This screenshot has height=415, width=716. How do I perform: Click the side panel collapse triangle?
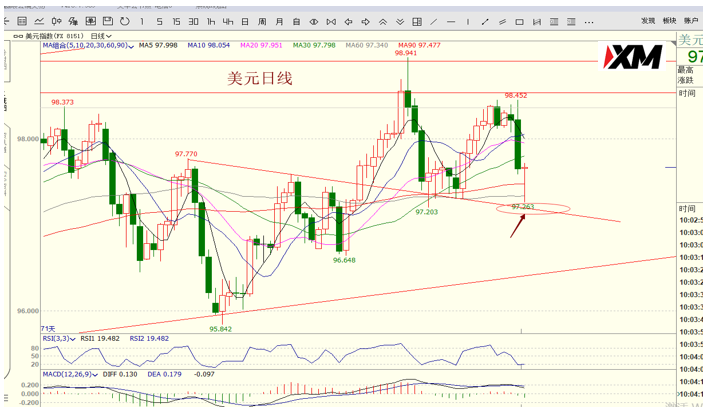point(673,43)
